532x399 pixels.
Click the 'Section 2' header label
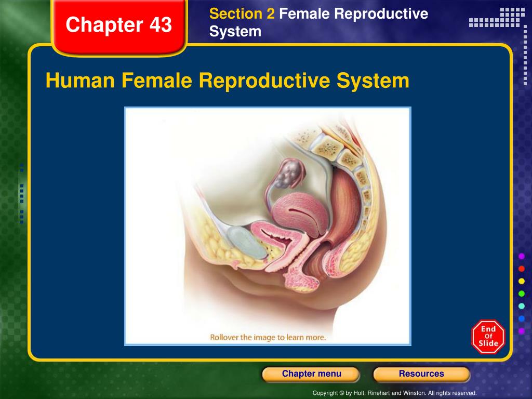point(242,14)
